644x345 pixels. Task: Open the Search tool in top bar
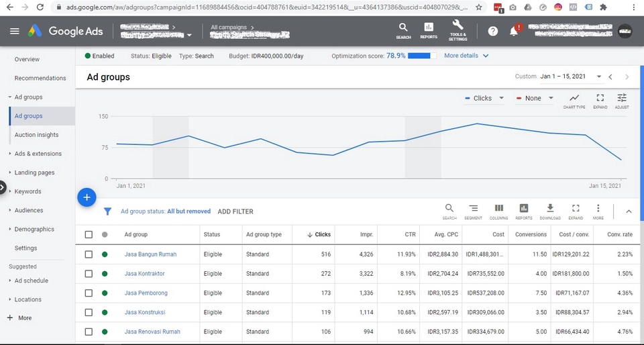click(x=403, y=32)
